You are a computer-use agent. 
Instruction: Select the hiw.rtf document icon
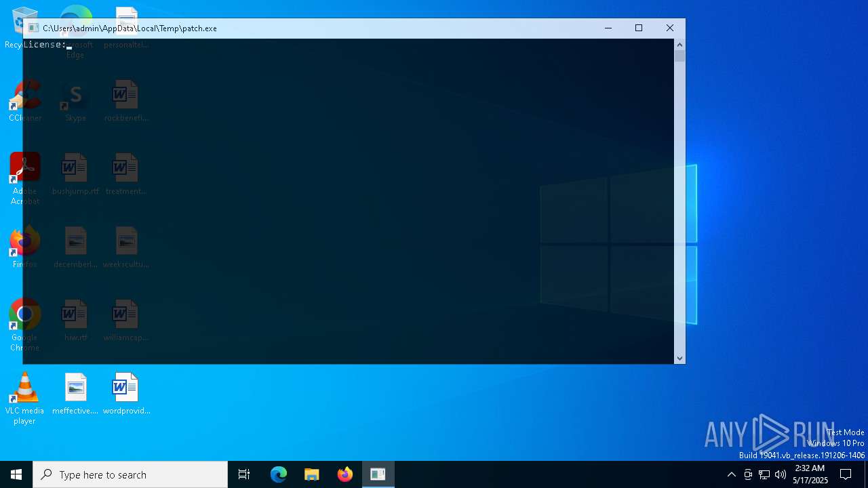pos(75,321)
